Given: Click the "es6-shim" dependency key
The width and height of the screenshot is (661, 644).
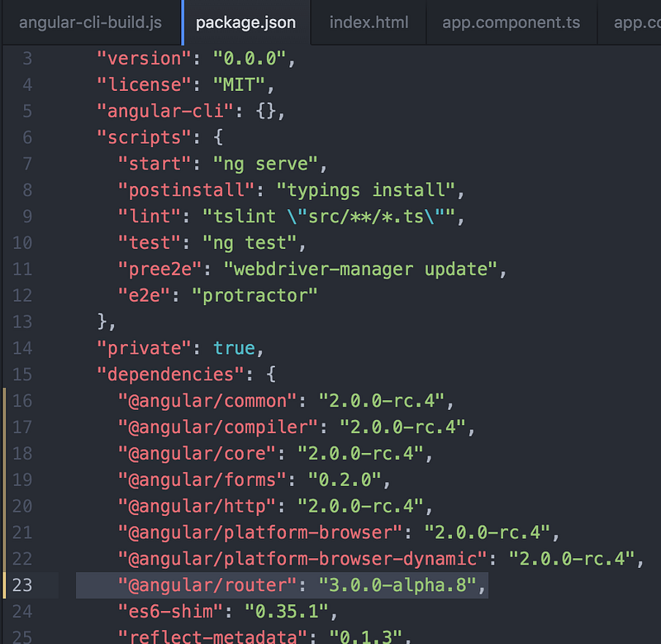Looking at the screenshot, I should 170,612.
